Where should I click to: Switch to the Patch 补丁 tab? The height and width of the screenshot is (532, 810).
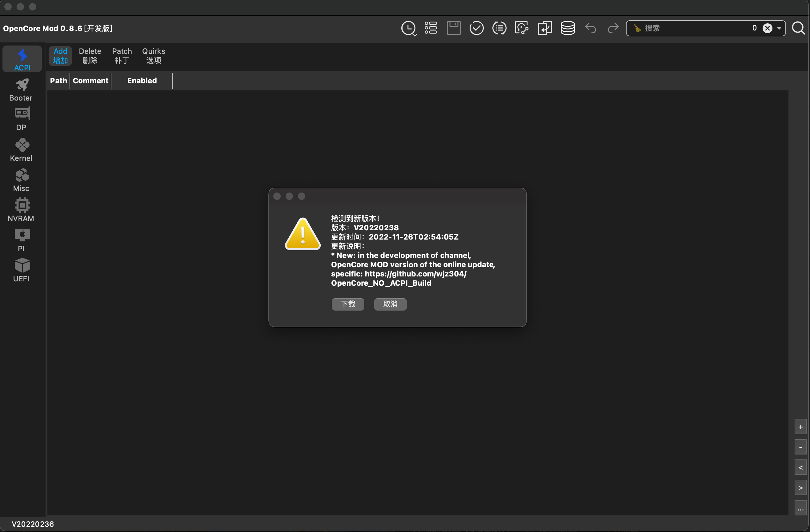point(122,56)
